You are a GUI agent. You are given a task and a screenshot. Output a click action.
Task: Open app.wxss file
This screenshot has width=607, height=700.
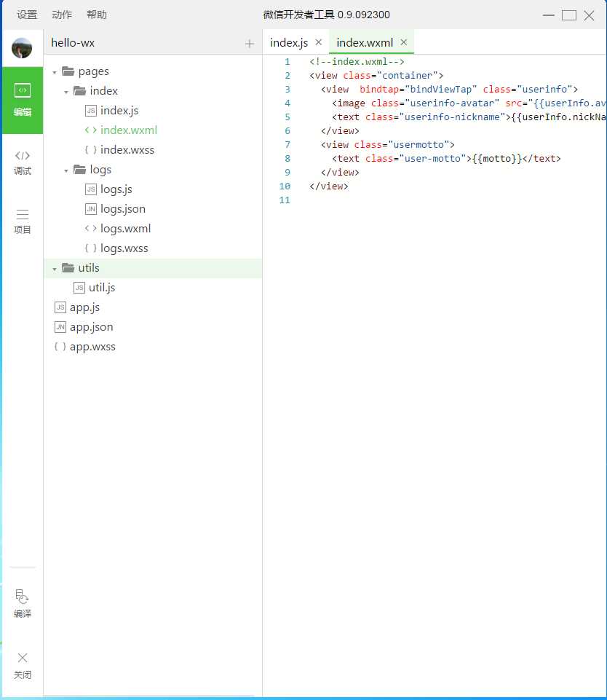(x=92, y=347)
